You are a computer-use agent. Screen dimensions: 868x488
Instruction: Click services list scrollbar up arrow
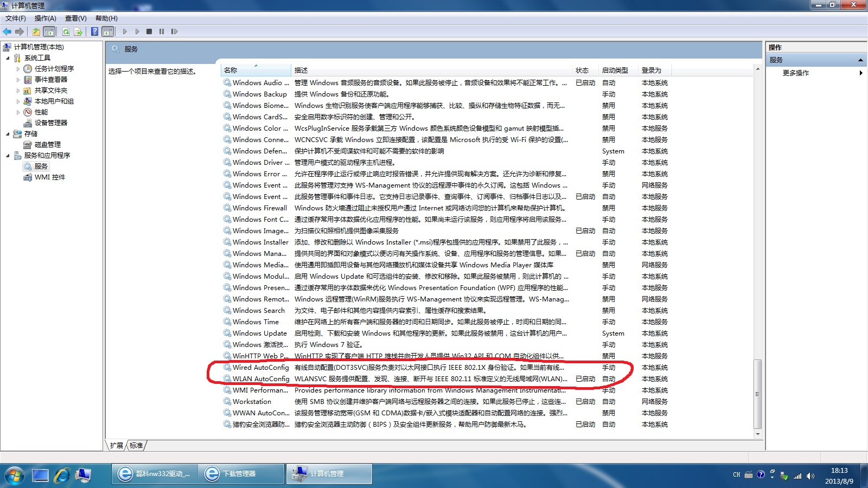coord(757,69)
